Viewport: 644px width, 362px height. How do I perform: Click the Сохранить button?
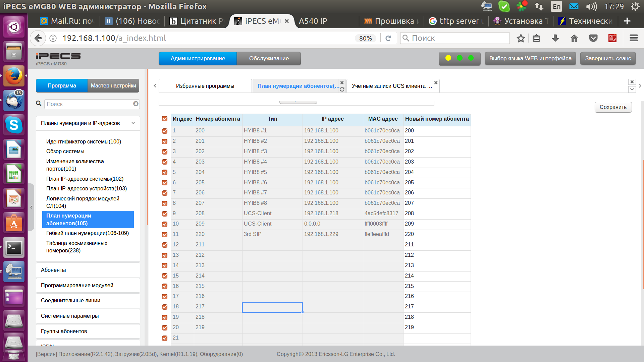pos(613,107)
